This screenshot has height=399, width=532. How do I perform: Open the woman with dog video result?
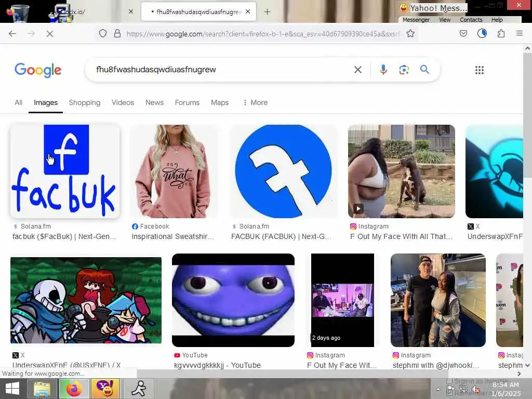[x=402, y=171]
